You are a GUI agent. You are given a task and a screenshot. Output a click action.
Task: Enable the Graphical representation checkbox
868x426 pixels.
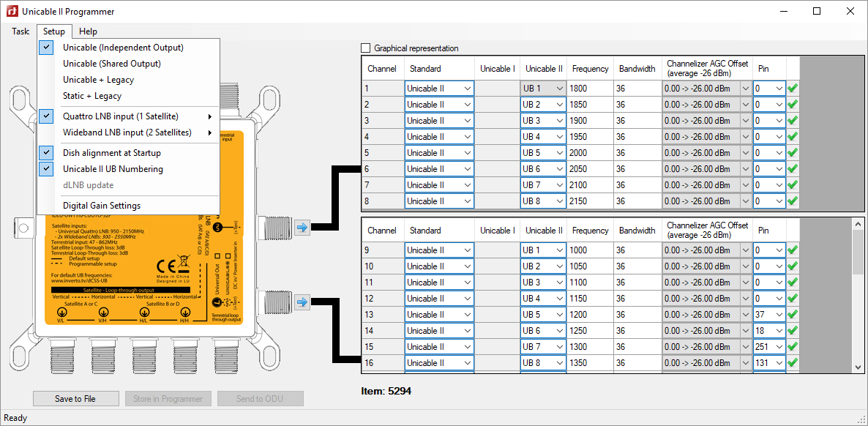coord(366,48)
